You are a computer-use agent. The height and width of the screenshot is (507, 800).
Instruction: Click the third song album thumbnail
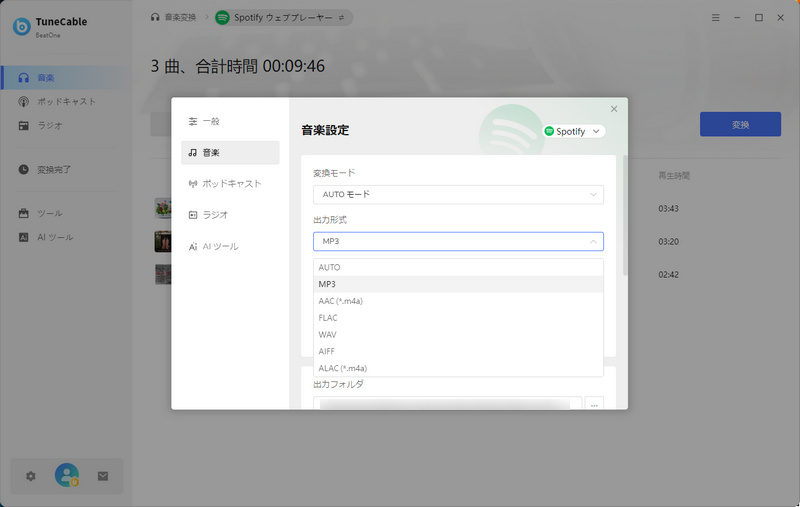tap(163, 274)
